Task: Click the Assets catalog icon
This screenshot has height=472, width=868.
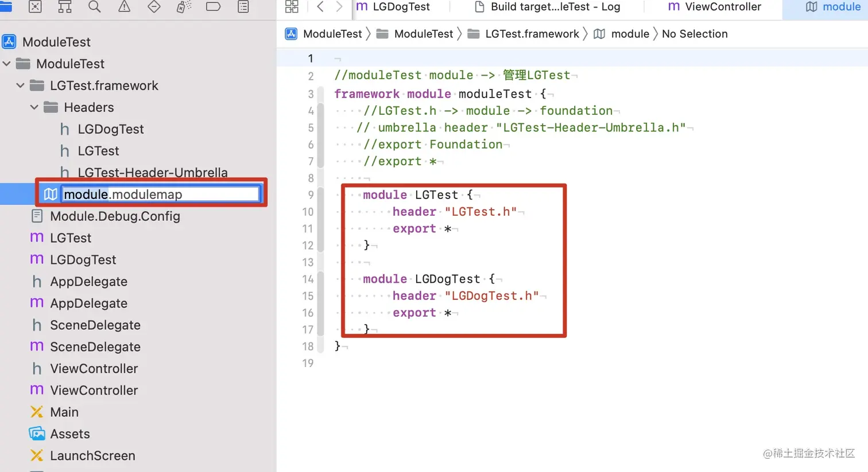Action: [37, 434]
